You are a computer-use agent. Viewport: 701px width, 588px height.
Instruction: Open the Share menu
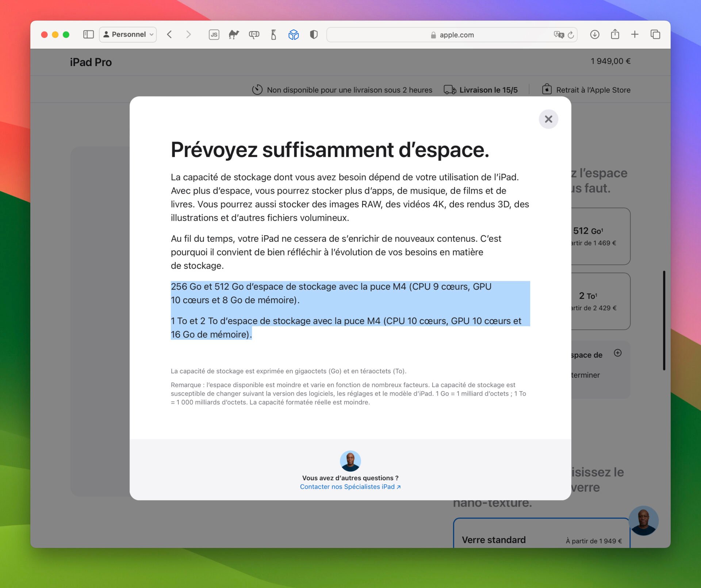615,35
